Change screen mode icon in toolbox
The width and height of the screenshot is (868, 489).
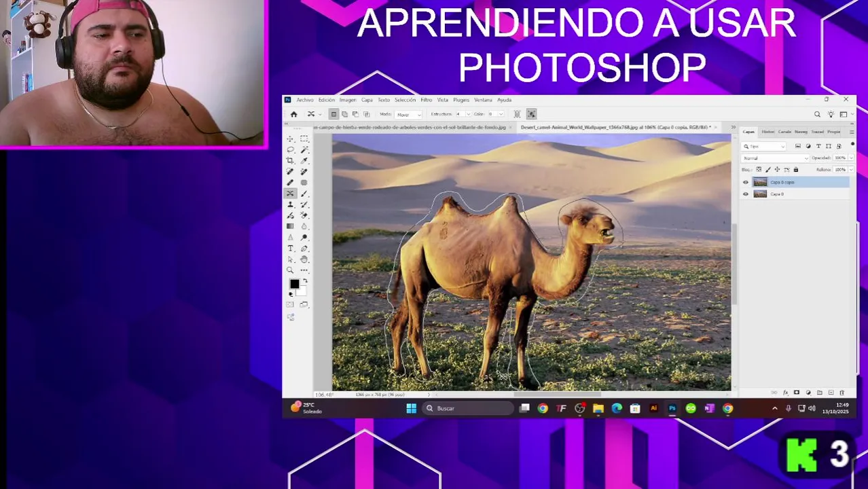(304, 304)
